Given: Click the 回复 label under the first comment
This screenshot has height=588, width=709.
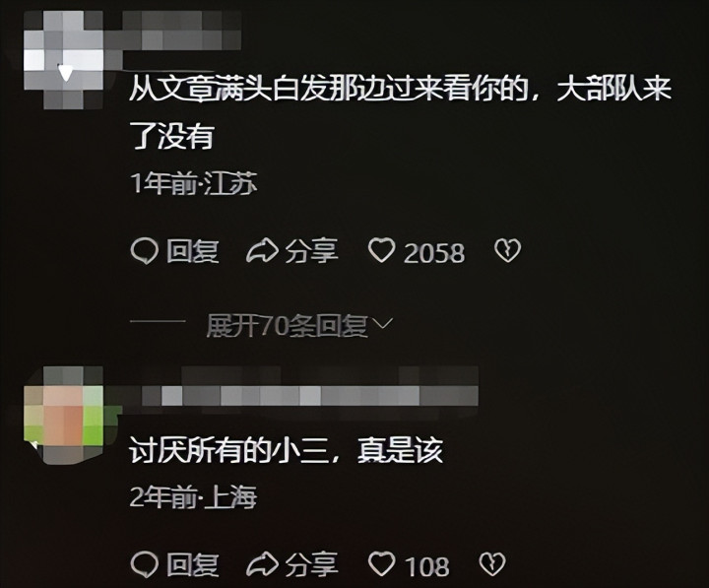Looking at the screenshot, I should pos(193,251).
